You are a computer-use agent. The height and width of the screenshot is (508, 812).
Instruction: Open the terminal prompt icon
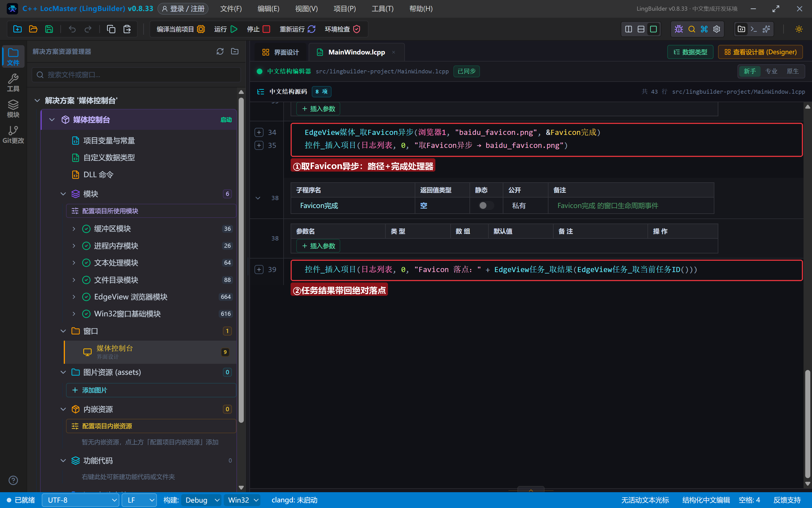(754, 29)
